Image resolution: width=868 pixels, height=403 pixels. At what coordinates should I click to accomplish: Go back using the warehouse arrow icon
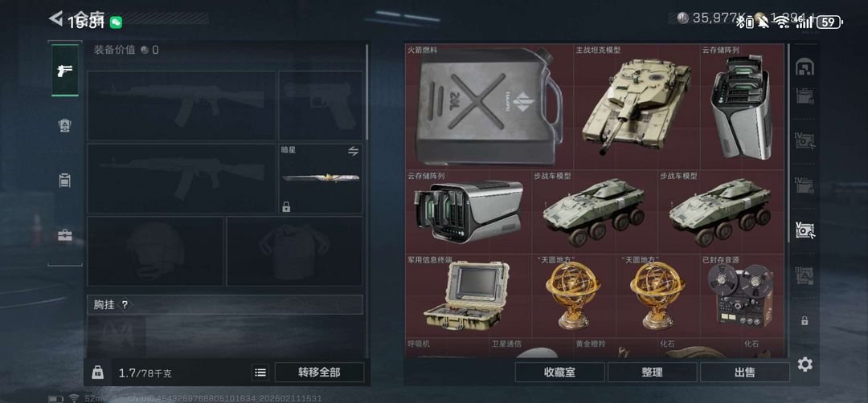55,18
